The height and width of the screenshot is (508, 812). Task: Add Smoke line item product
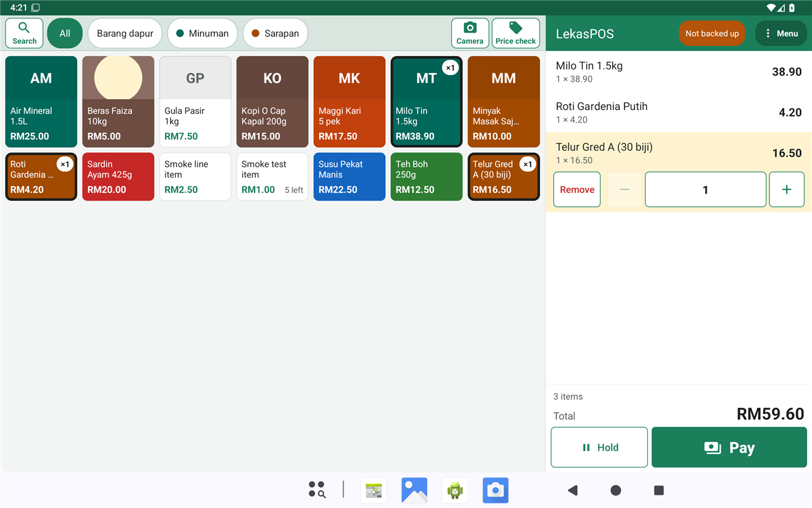tap(195, 177)
